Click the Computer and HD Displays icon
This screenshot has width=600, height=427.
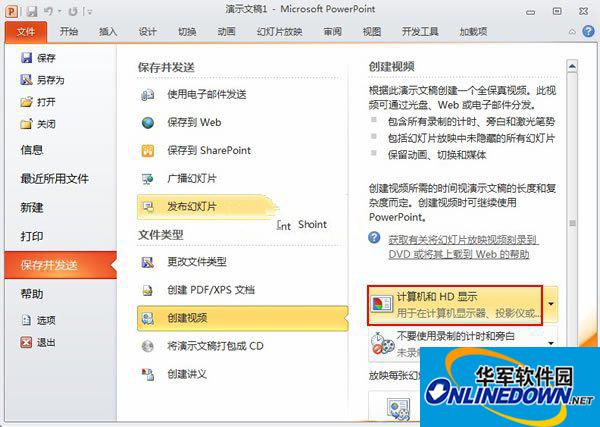(x=382, y=305)
